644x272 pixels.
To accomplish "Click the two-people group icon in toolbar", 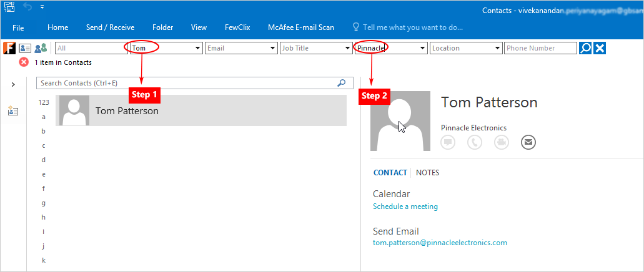I will 41,48.
